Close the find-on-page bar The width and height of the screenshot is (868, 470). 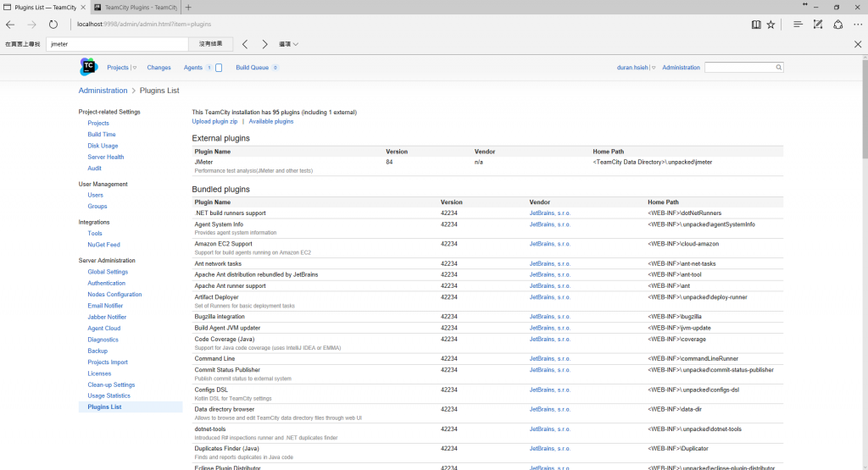[x=858, y=44]
